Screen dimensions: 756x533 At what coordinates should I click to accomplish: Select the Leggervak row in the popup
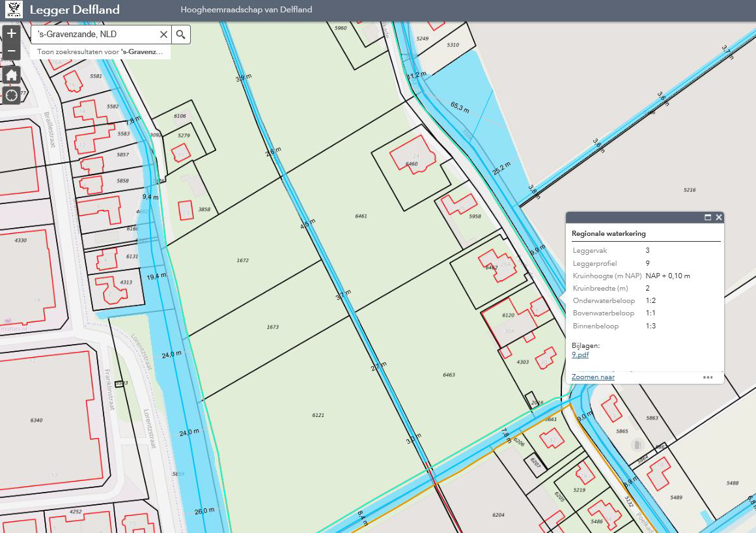(x=645, y=250)
